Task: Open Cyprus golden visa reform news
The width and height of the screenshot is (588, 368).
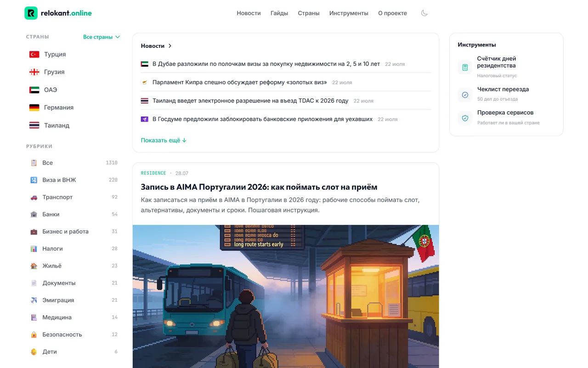Action: coord(240,82)
